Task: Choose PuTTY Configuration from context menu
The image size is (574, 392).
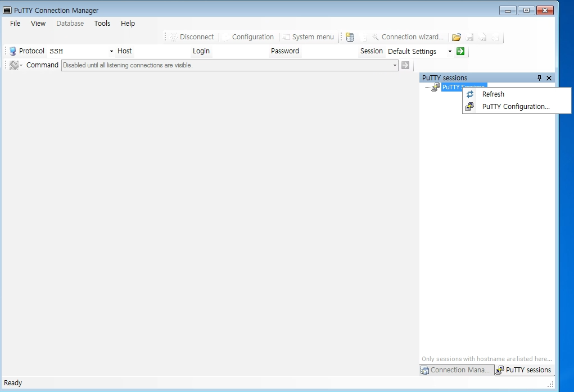Action: coord(517,106)
